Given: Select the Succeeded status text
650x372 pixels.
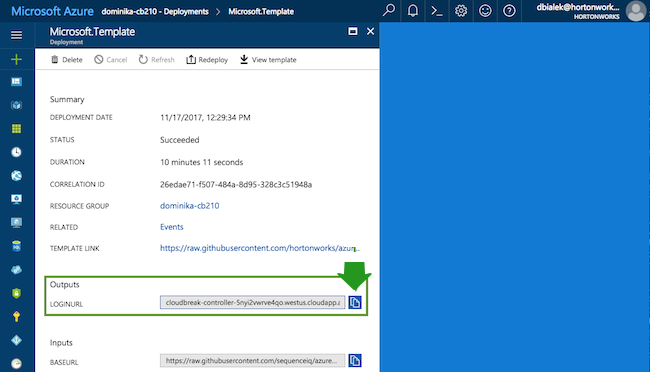Looking at the screenshot, I should [x=179, y=140].
